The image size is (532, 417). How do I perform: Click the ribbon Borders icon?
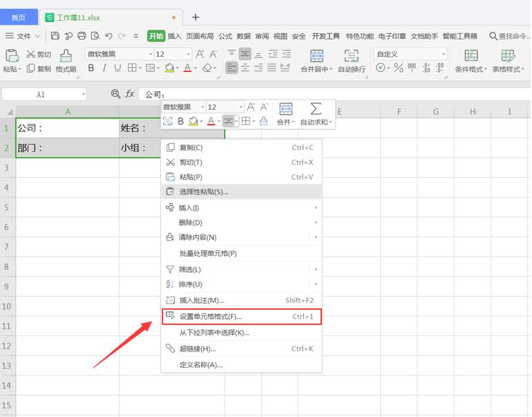[132, 68]
